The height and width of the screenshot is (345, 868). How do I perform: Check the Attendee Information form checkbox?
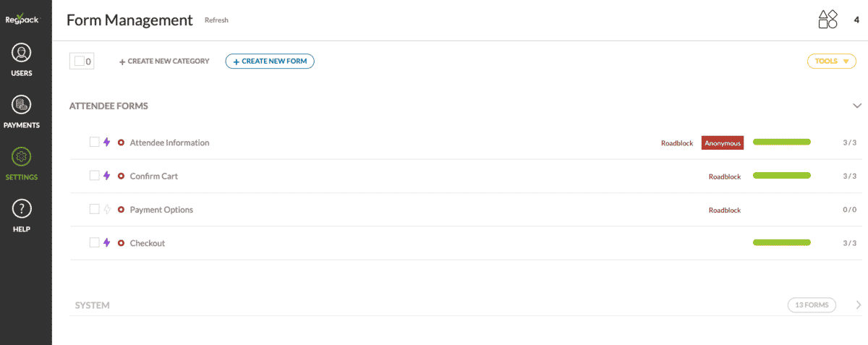(94, 142)
